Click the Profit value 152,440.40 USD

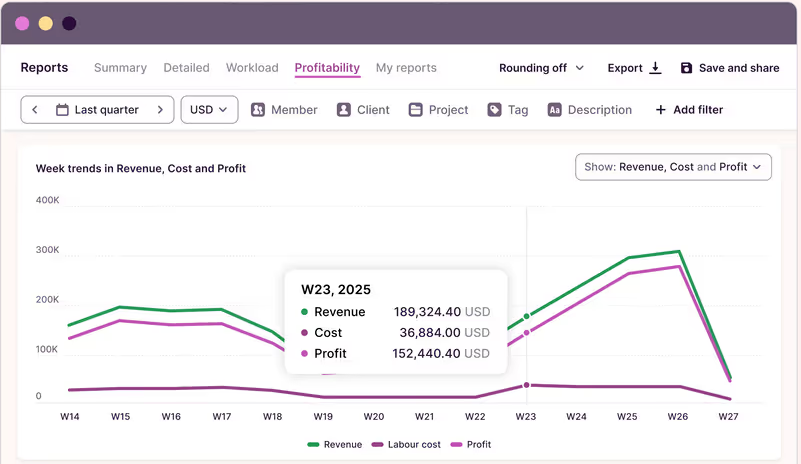pyautogui.click(x=441, y=354)
